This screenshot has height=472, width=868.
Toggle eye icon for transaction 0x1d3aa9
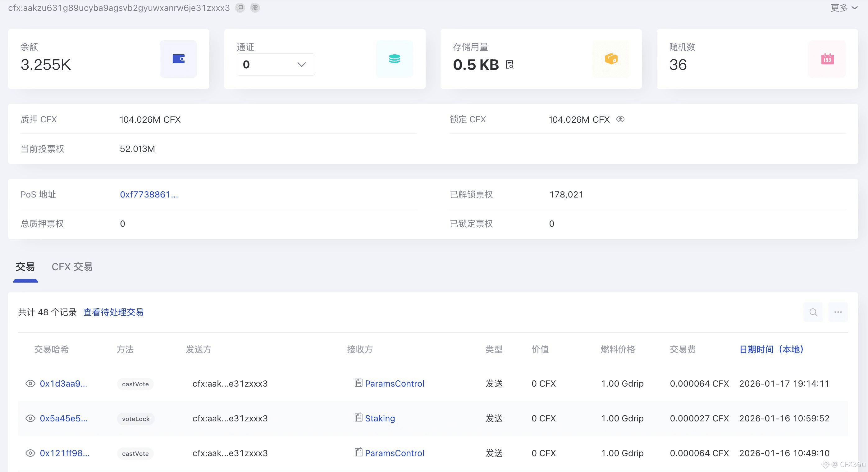click(x=30, y=383)
